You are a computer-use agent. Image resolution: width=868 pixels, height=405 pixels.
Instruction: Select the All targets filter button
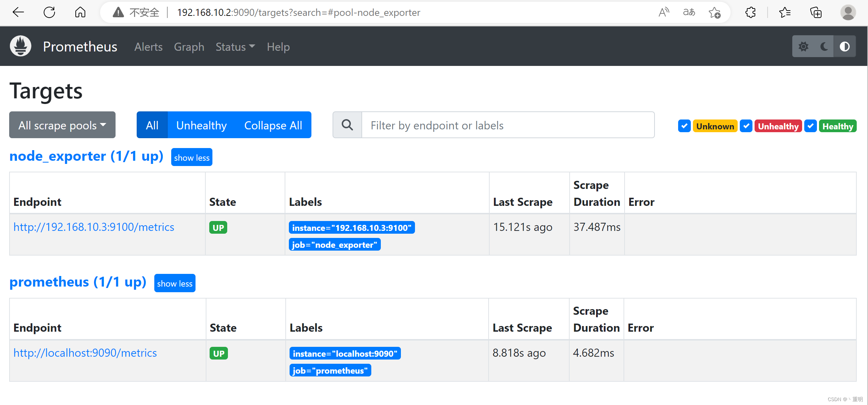pyautogui.click(x=152, y=125)
